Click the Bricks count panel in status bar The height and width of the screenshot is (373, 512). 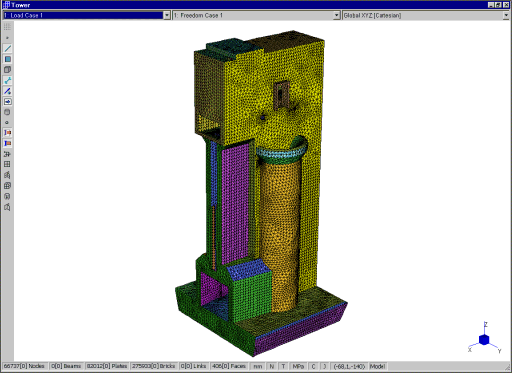[154, 366]
